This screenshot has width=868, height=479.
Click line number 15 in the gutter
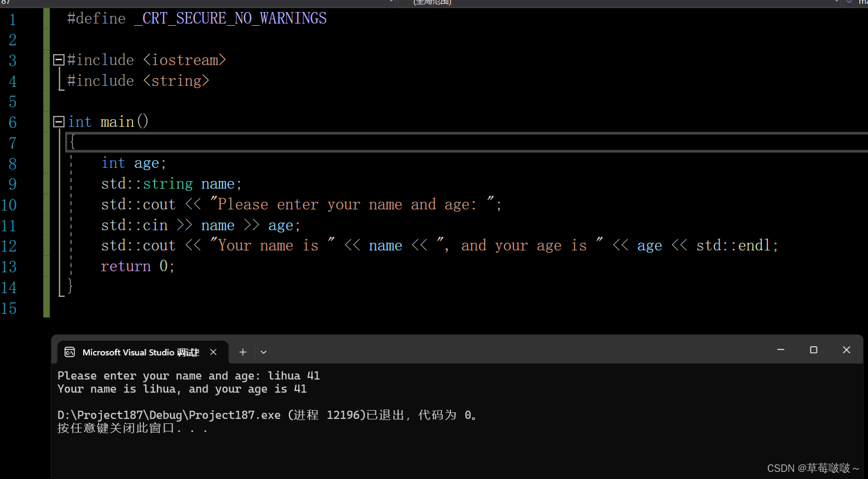[x=9, y=308]
